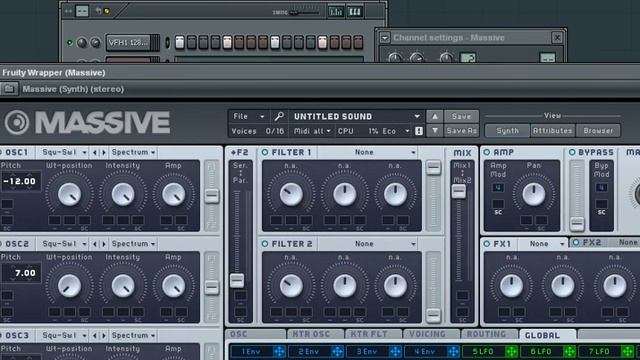Select the Synth view button

pos(507,131)
